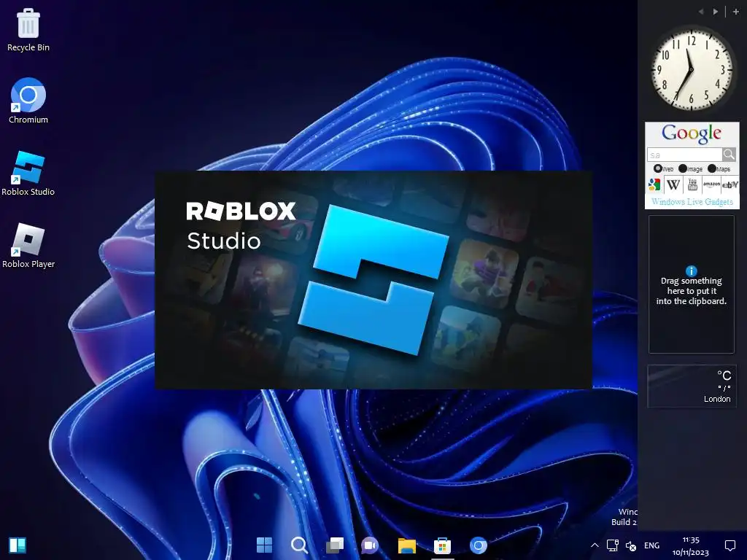Select the Chromium desktop shortcut

pyautogui.click(x=28, y=101)
